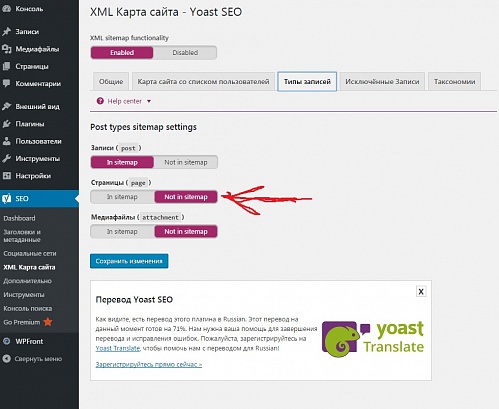
Task: Follow the Yoast Translate link
Action: 118,348
